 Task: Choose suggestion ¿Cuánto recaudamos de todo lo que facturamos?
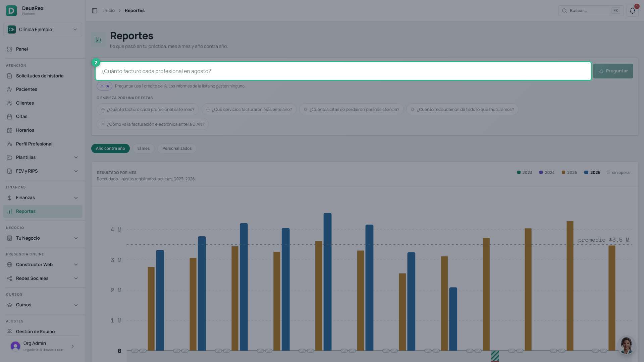click(462, 110)
